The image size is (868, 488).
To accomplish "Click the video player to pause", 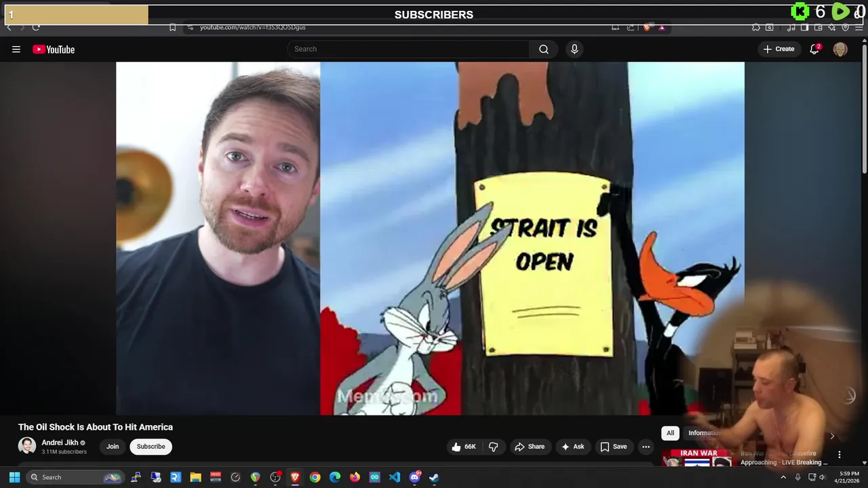I will pyautogui.click(x=430, y=238).
